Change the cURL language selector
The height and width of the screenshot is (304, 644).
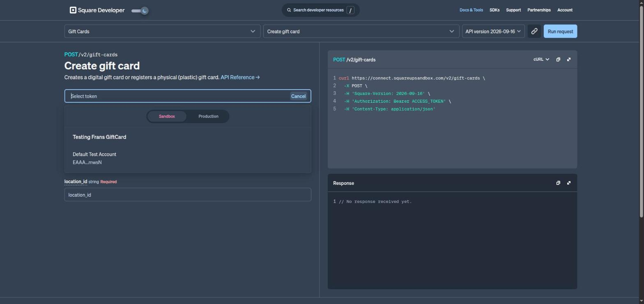(541, 60)
